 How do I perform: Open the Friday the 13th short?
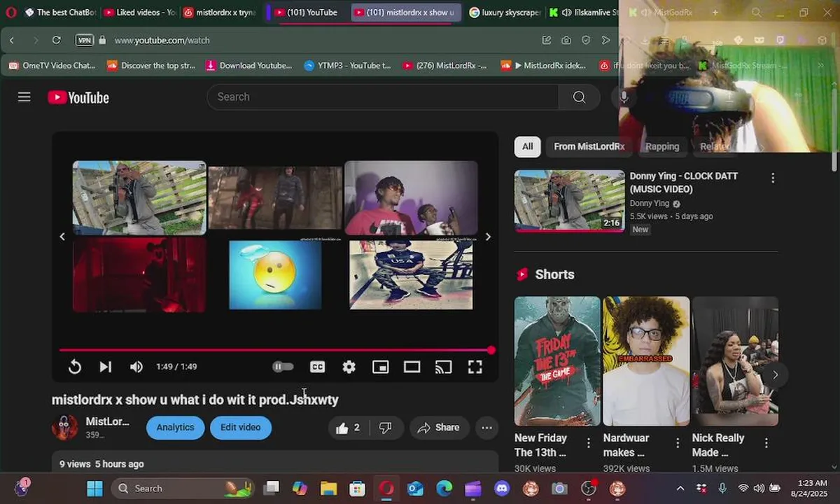pyautogui.click(x=557, y=361)
